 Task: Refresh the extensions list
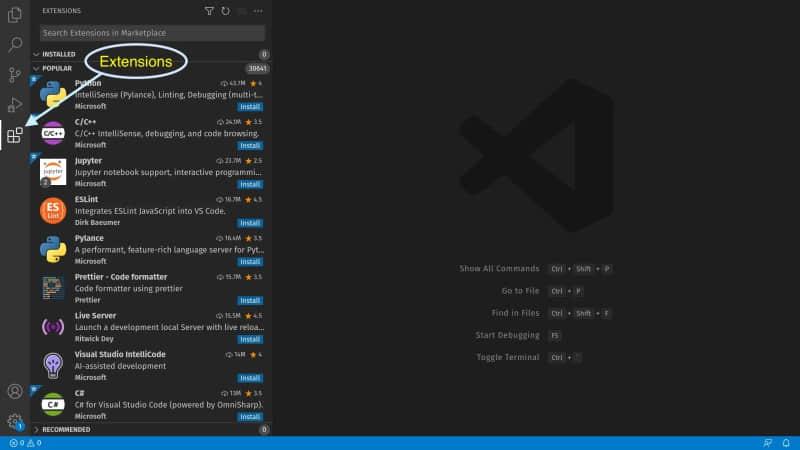click(x=225, y=11)
